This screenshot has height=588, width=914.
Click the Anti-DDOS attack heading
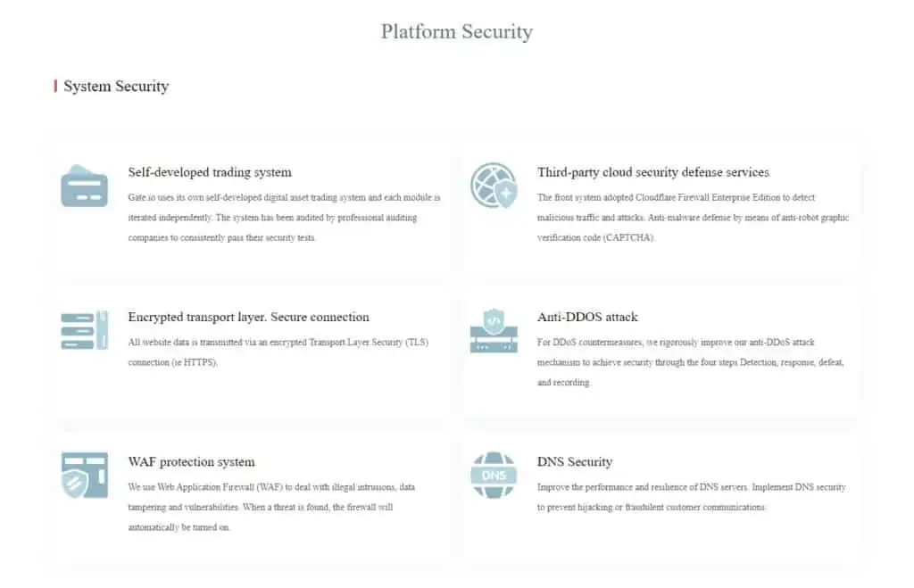click(587, 317)
